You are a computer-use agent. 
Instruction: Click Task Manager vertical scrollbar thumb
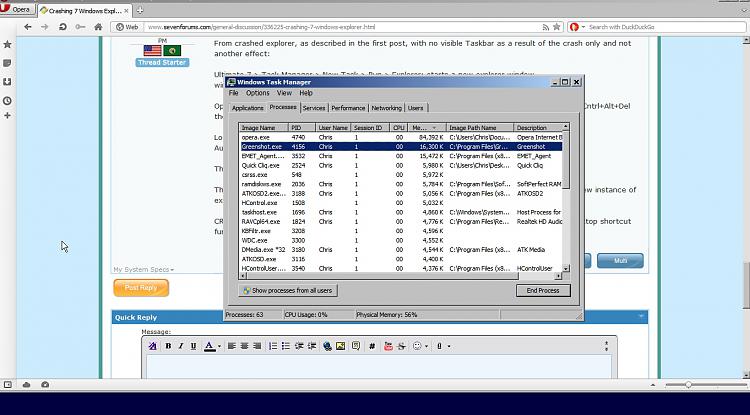click(566, 160)
